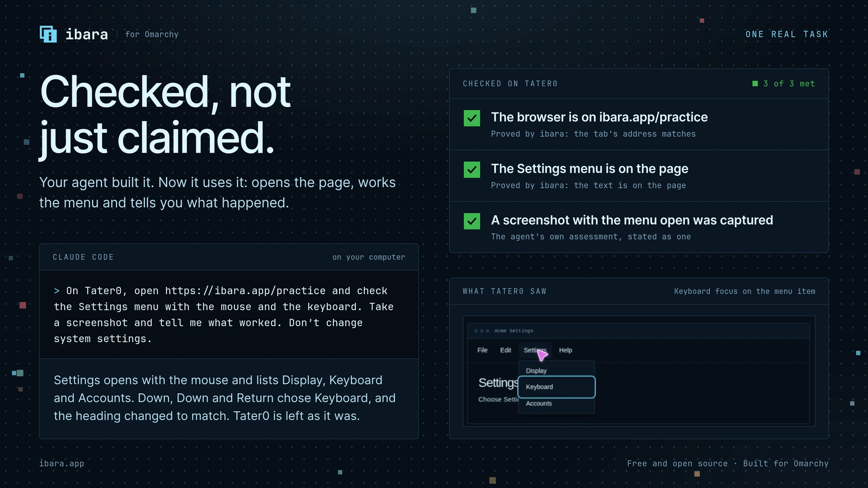868x488 pixels.
Task: Toggle checkbox for 'The browser is on ibara.app/practice'
Action: pyautogui.click(x=472, y=118)
